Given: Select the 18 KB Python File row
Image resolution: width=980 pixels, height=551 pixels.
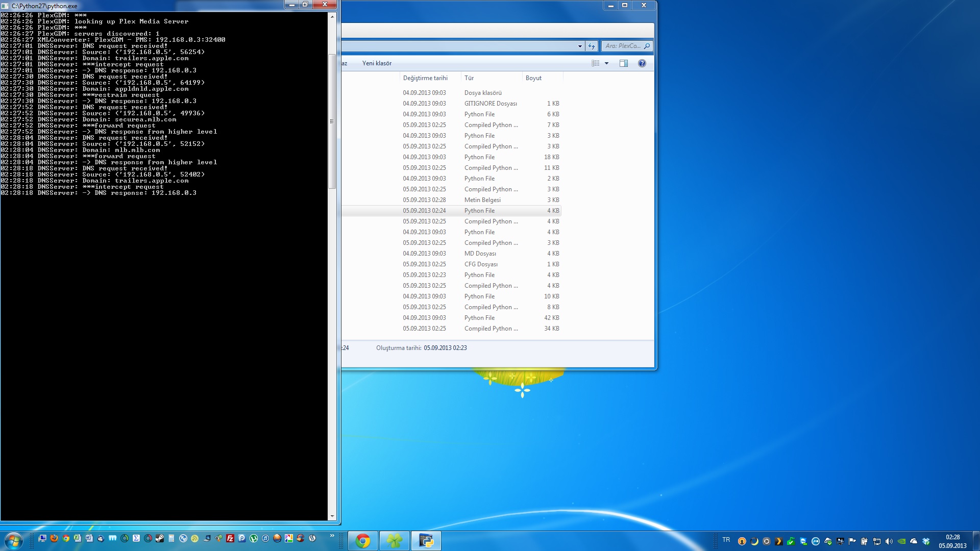Looking at the screenshot, I should pos(452,157).
